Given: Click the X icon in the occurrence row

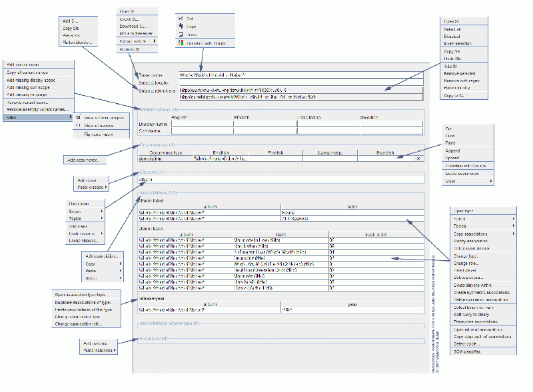Looking at the screenshot, I should [x=418, y=158].
